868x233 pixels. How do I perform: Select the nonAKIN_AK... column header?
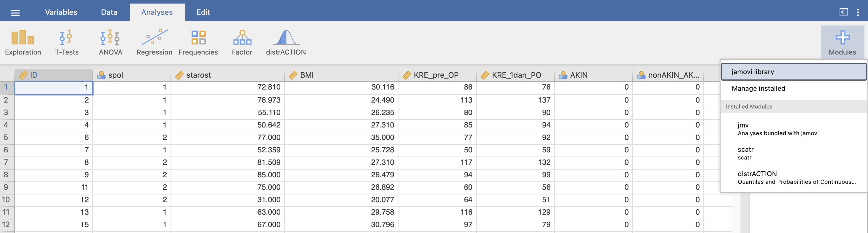click(668, 75)
